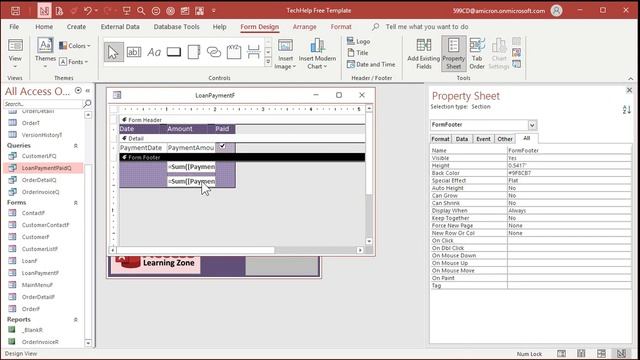Select the CustomerLFQ query

(x=39, y=156)
